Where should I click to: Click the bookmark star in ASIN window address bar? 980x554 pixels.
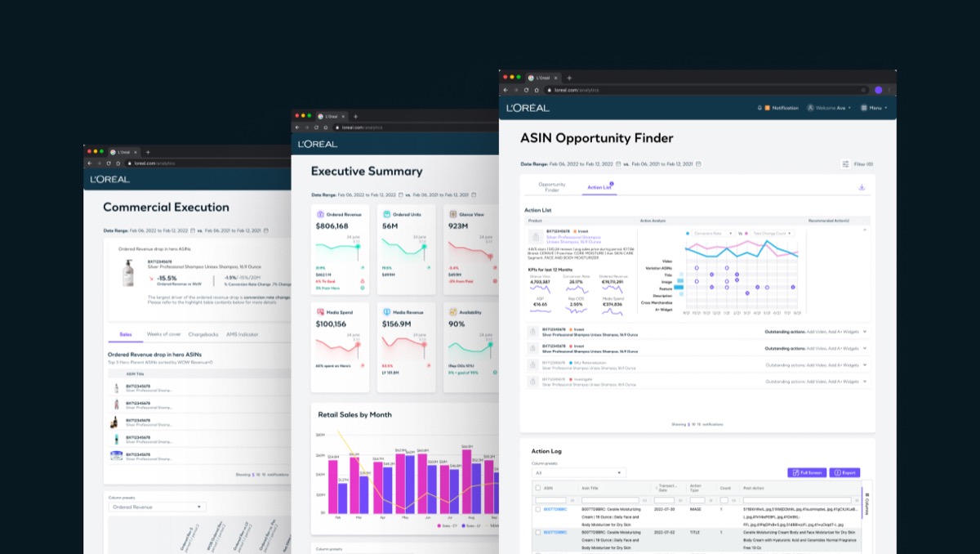click(x=863, y=90)
